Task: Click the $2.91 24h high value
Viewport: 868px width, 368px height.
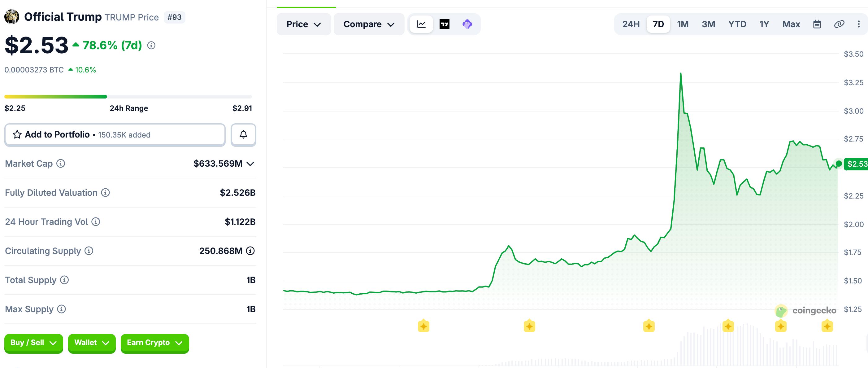Action: [x=242, y=108]
